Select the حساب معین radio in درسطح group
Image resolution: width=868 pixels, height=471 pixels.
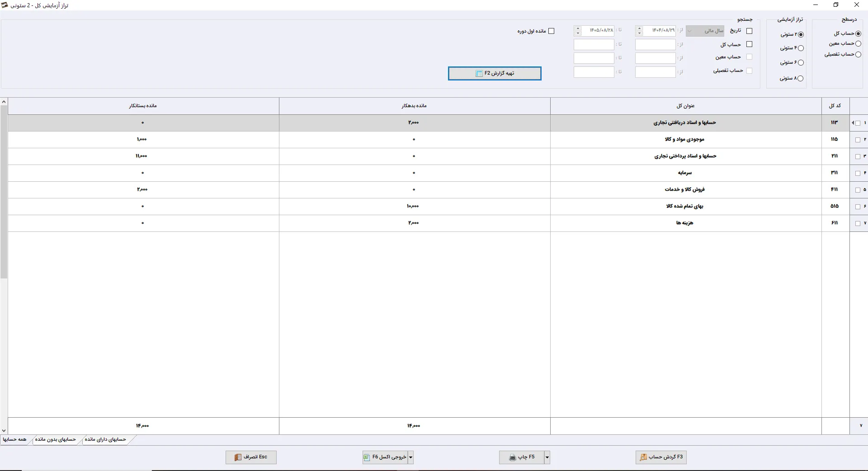858,44
